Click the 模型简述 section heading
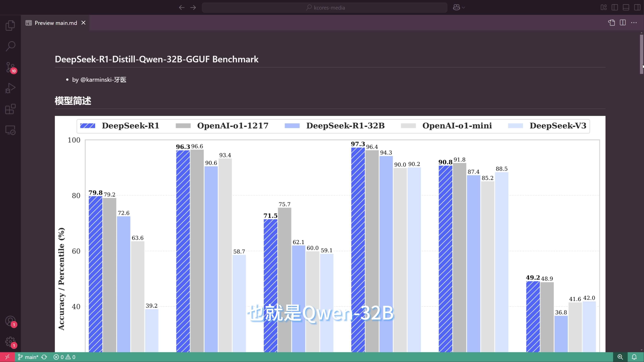The width and height of the screenshot is (644, 362). pos(73,101)
